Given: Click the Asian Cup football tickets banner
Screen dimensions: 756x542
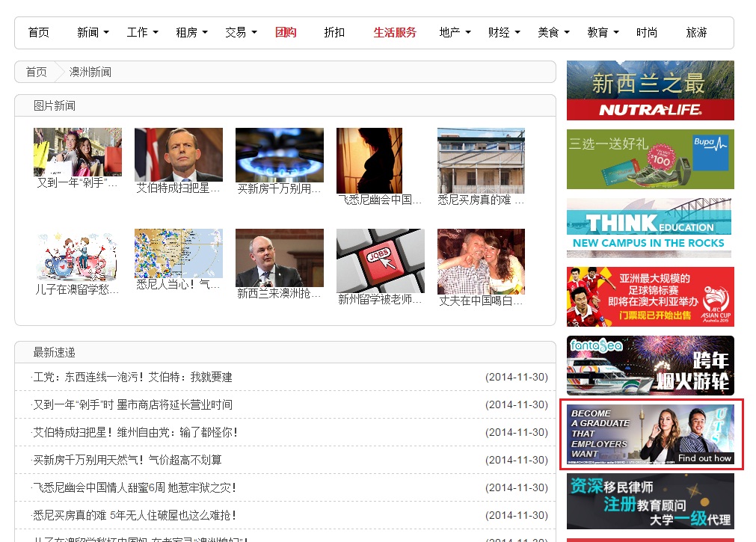Looking at the screenshot, I should [x=650, y=297].
